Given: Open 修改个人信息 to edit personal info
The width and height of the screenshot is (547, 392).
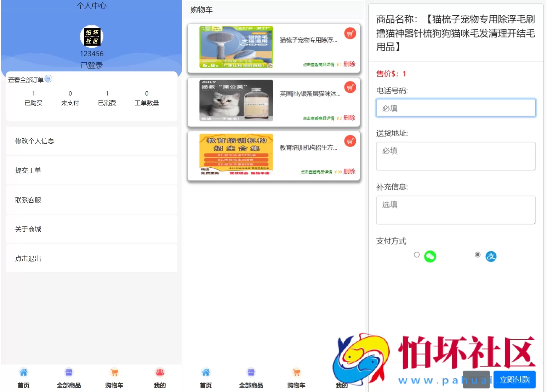Looking at the screenshot, I should pos(34,141).
